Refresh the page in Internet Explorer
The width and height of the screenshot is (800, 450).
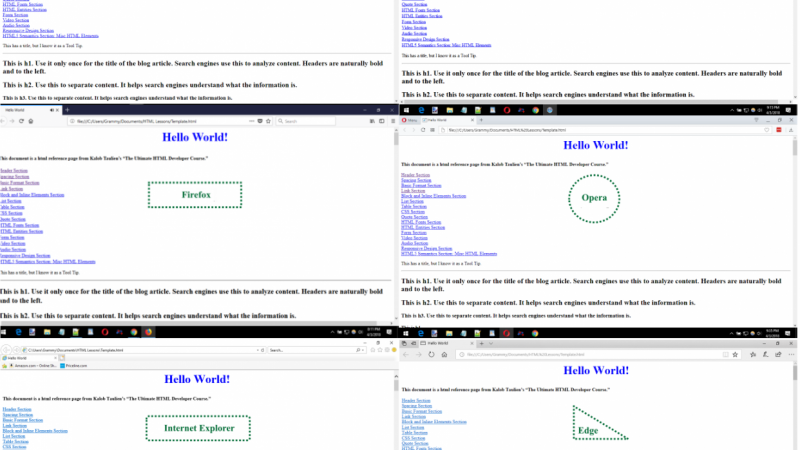pos(263,351)
